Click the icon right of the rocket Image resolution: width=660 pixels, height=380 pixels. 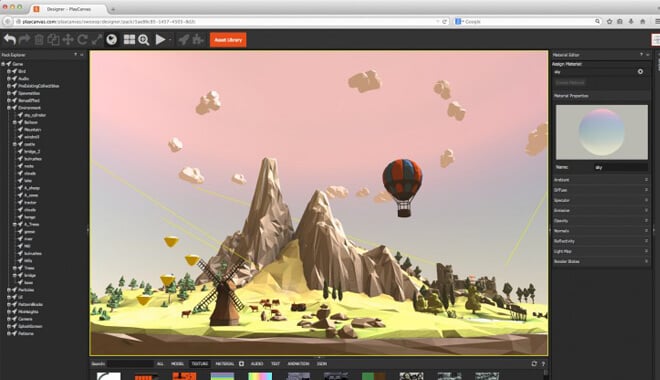198,40
